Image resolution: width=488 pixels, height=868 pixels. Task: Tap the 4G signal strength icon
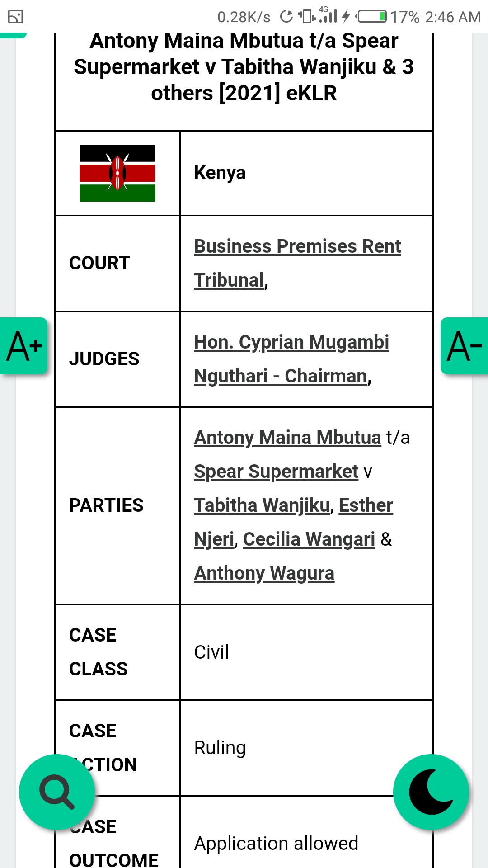(328, 15)
